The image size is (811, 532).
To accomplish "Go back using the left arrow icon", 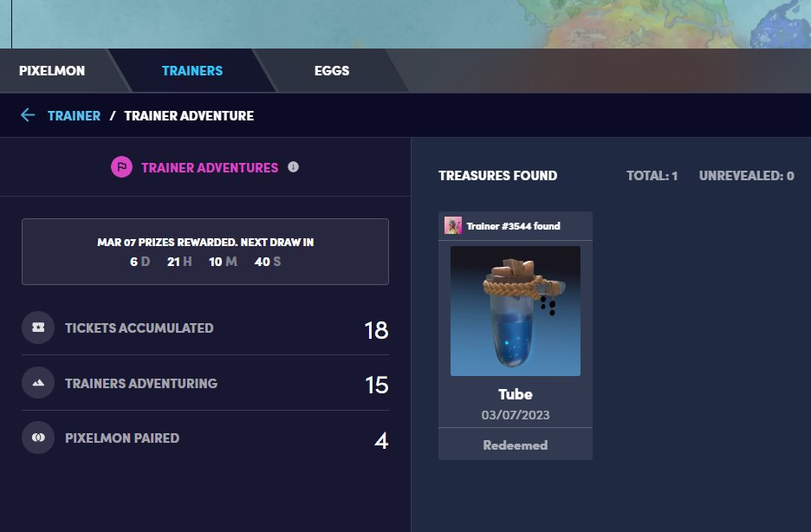I will click(28, 115).
